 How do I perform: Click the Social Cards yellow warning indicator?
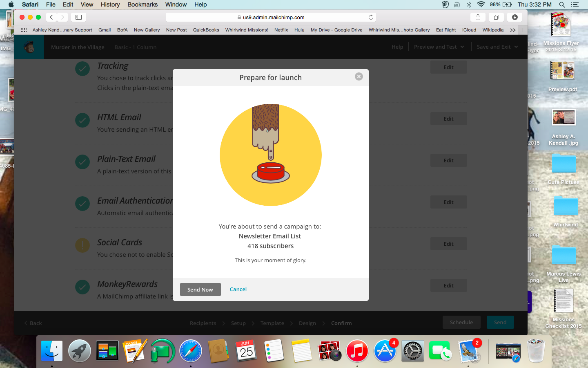click(82, 245)
